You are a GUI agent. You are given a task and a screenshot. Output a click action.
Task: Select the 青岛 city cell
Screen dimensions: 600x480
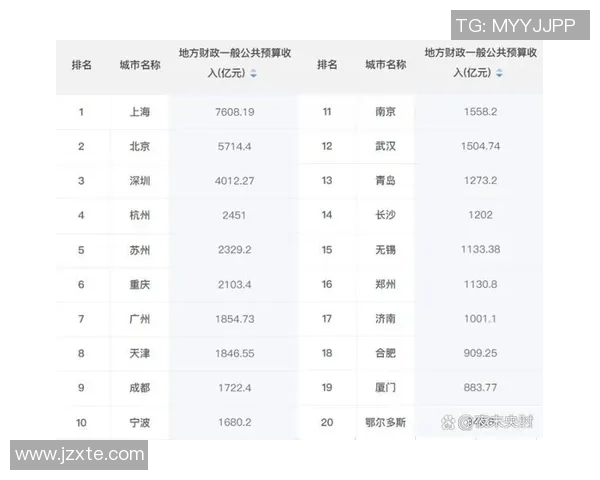(x=385, y=181)
